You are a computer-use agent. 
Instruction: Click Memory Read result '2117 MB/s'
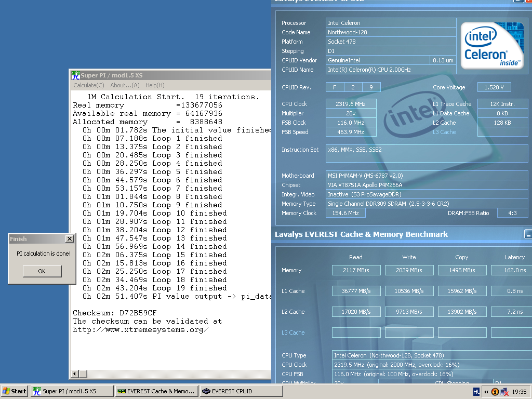[356, 270]
